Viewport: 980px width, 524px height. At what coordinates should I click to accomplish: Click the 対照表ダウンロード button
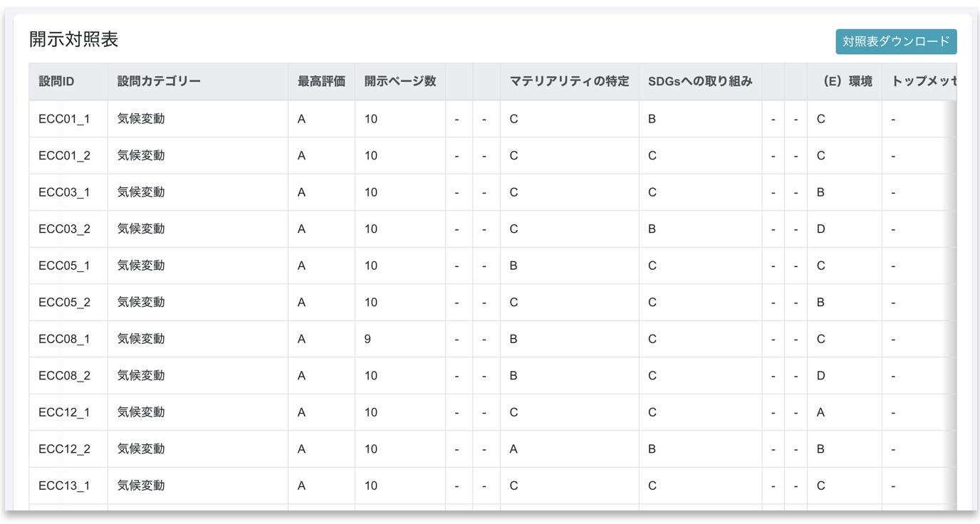click(895, 41)
